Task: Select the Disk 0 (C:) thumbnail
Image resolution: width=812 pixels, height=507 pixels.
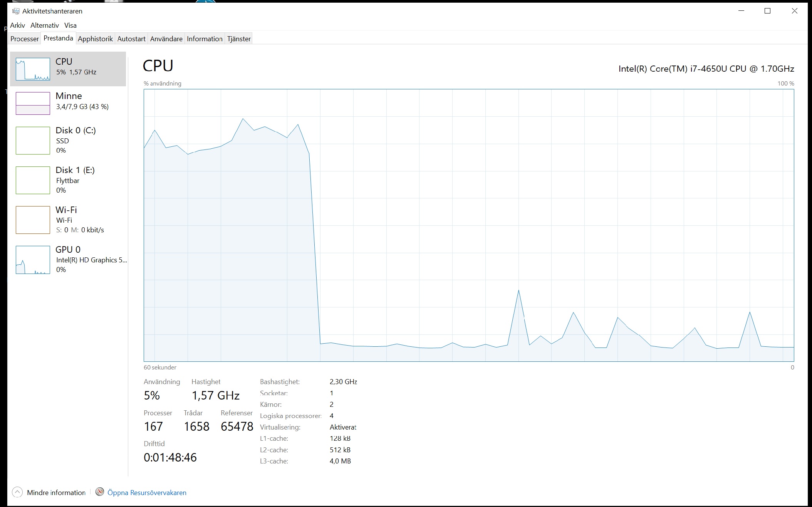Action: tap(33, 141)
